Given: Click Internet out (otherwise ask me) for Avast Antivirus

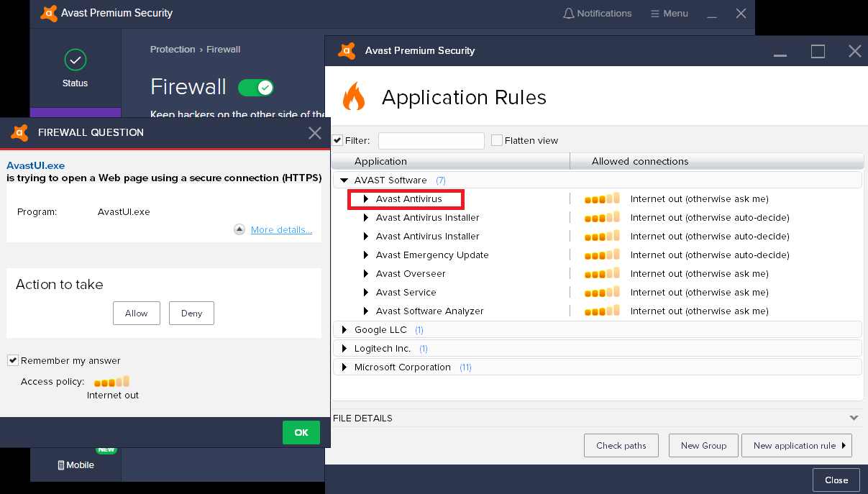Looking at the screenshot, I should 700,199.
